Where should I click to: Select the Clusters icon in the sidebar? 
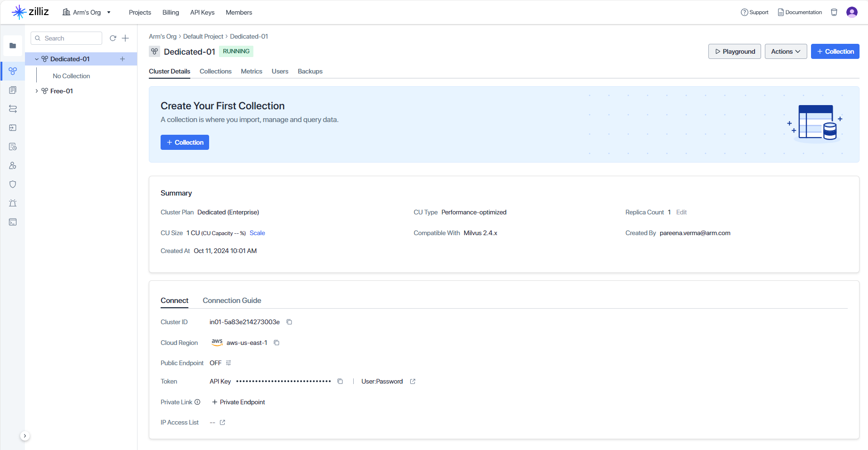coord(13,71)
